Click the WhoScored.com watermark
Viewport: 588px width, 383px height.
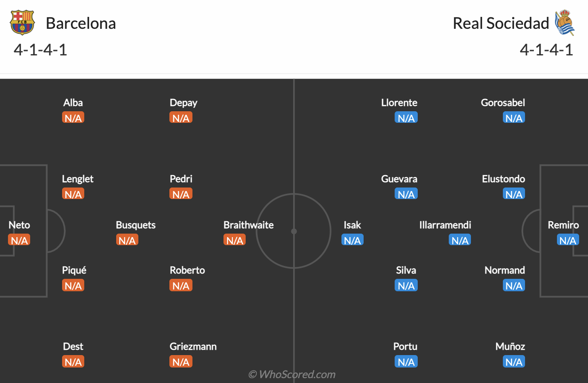point(292,375)
